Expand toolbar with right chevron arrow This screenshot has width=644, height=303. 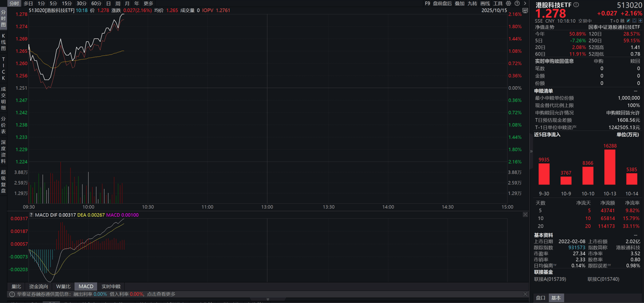click(x=524, y=3)
